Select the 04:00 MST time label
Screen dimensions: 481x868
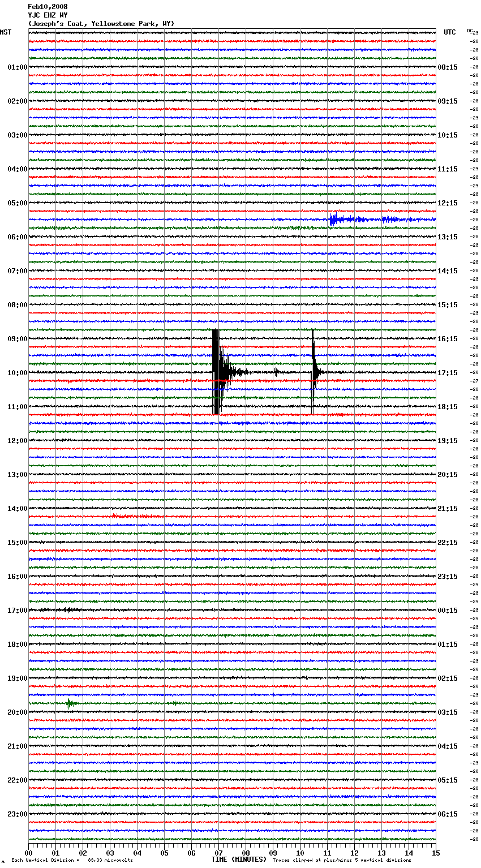click(x=18, y=169)
